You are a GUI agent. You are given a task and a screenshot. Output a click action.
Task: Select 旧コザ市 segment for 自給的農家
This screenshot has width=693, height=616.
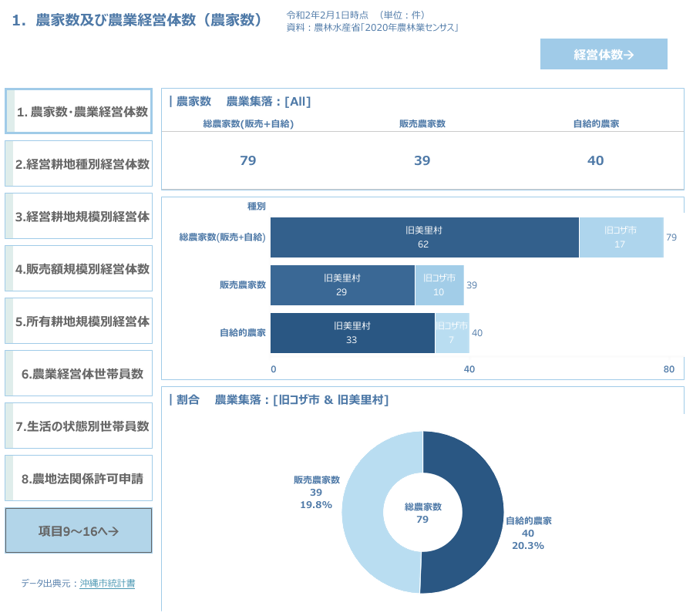[x=452, y=333]
